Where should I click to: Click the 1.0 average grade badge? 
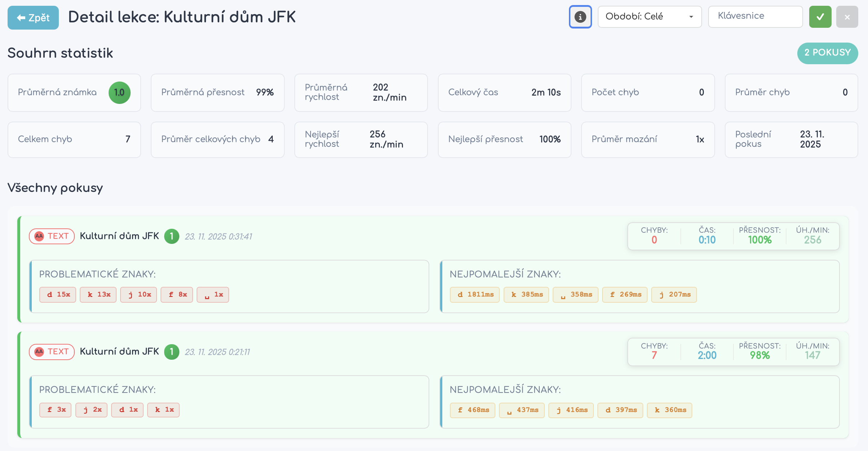click(119, 93)
